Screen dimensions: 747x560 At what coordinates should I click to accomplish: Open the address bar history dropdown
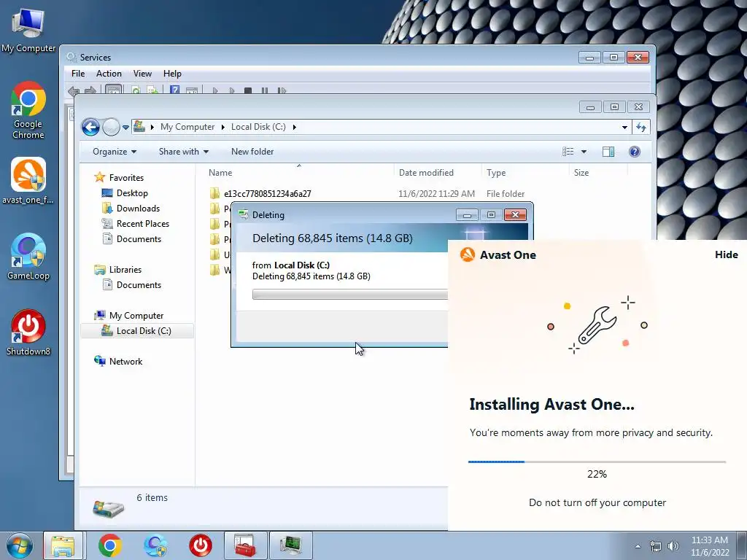click(624, 127)
